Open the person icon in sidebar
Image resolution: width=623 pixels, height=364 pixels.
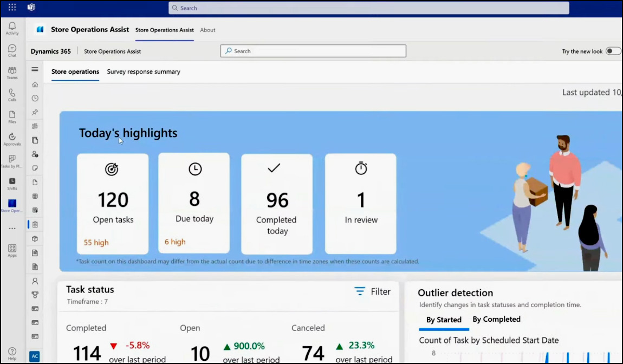[x=35, y=281]
